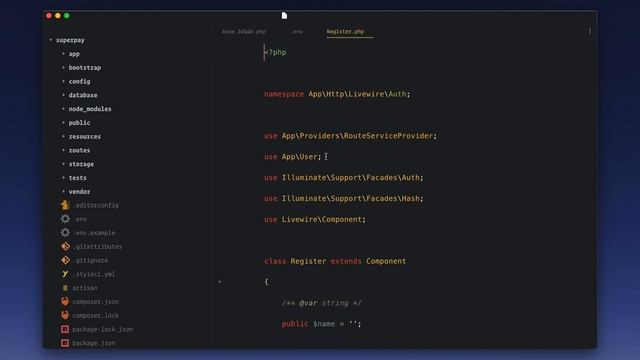640x360 pixels.
Task: Open .gitattributes in the file tree
Action: pos(97,247)
